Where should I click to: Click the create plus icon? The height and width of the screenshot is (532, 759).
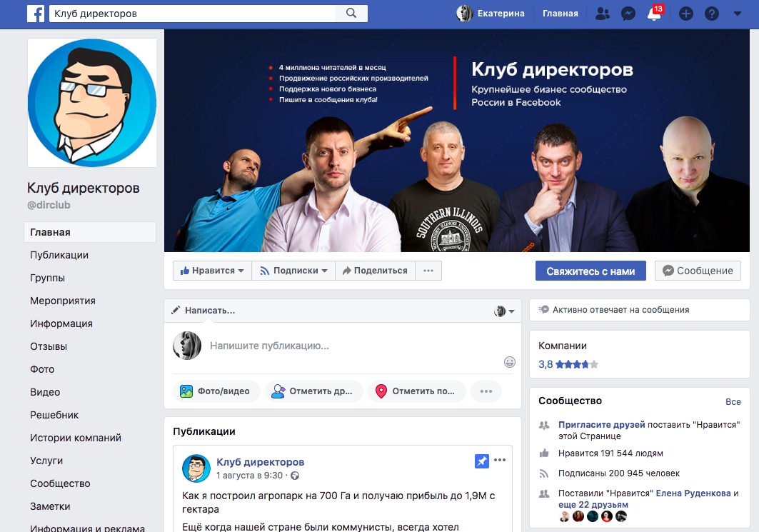[685, 14]
